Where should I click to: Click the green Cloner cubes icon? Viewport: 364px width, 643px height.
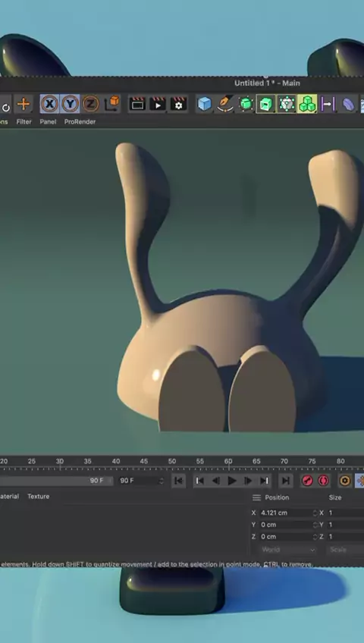[307, 104]
